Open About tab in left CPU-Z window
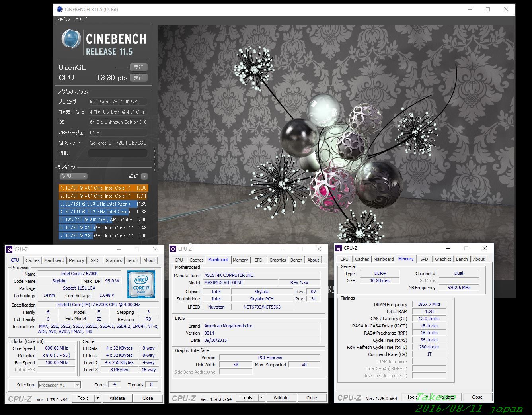The height and width of the screenshot is (415, 532). [150, 260]
